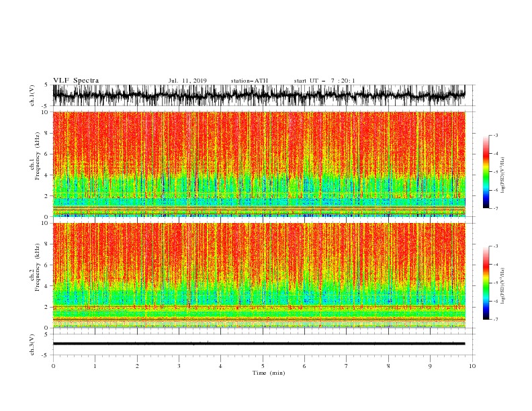
Task: Click time axis tick label 7
Action: click(x=347, y=366)
